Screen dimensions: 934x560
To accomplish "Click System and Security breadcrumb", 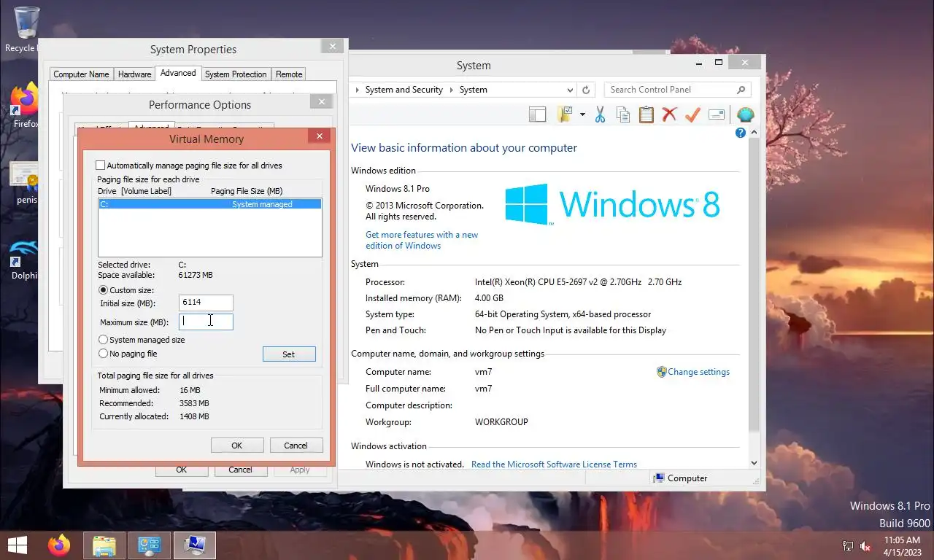I will 404,90.
